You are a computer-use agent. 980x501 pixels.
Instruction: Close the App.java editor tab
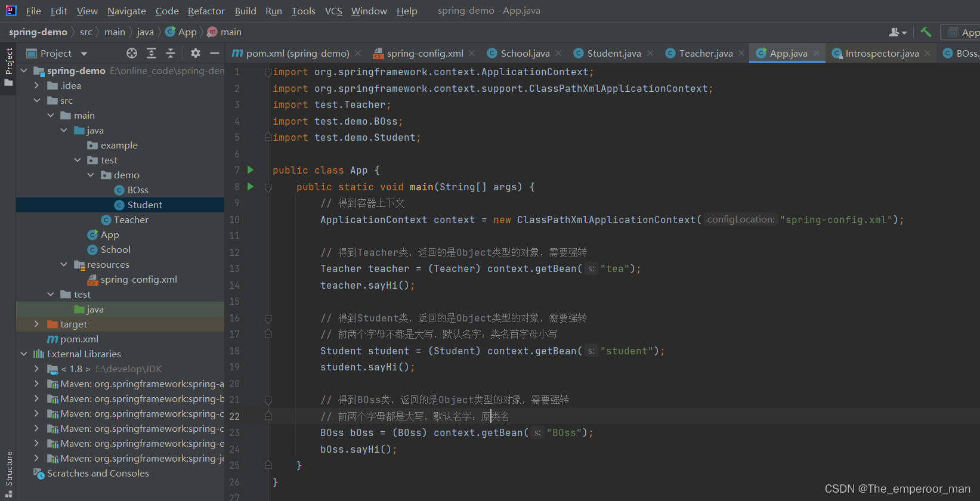(817, 53)
